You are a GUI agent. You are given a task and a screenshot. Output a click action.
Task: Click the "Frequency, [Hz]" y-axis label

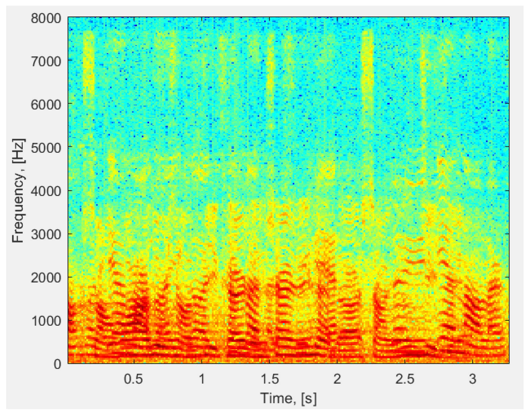click(x=18, y=190)
